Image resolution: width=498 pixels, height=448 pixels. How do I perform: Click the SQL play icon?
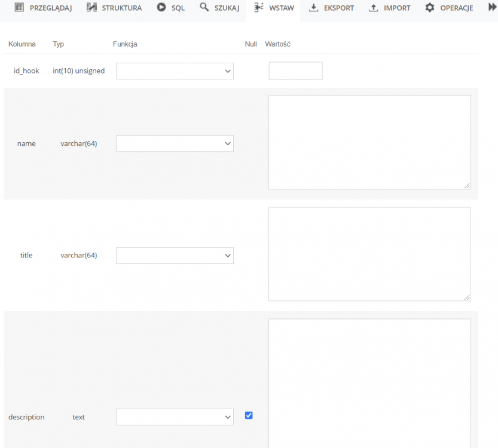pos(160,8)
